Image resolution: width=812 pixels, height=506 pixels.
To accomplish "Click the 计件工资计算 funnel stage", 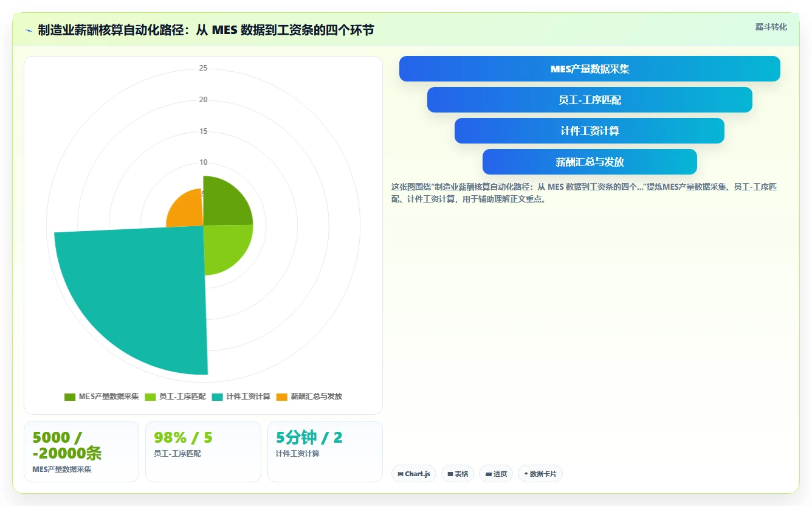I will 590,131.
